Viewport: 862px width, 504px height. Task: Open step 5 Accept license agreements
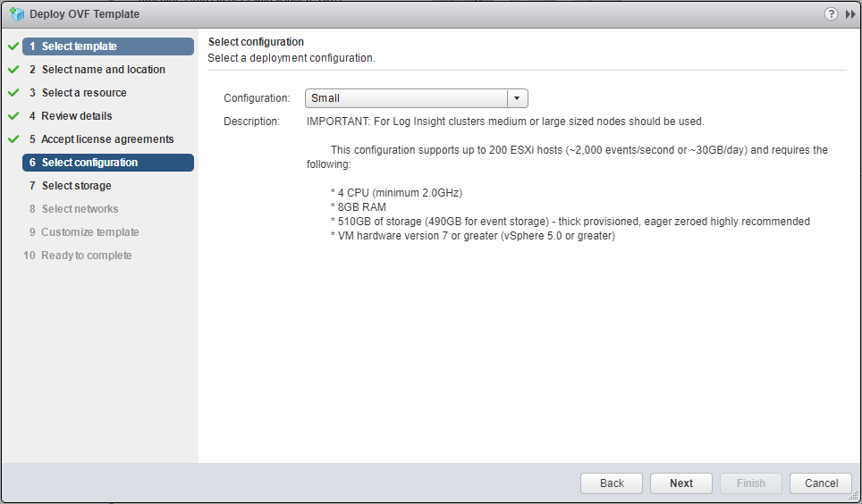107,139
